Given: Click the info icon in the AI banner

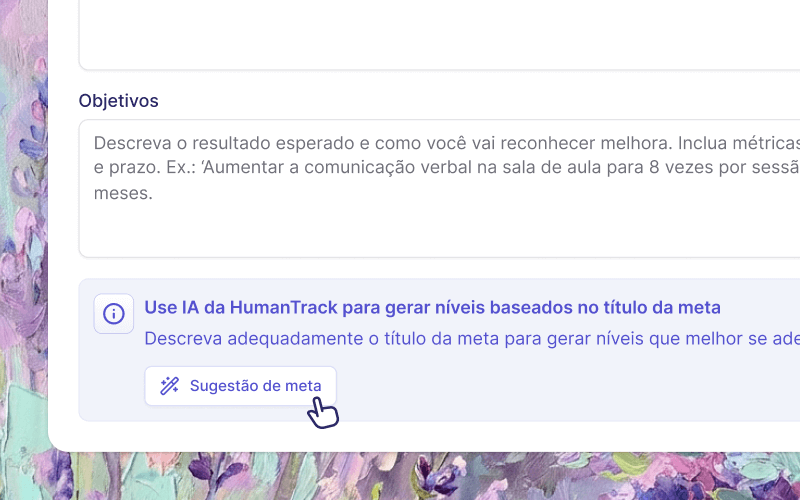Looking at the screenshot, I should coord(114,313).
